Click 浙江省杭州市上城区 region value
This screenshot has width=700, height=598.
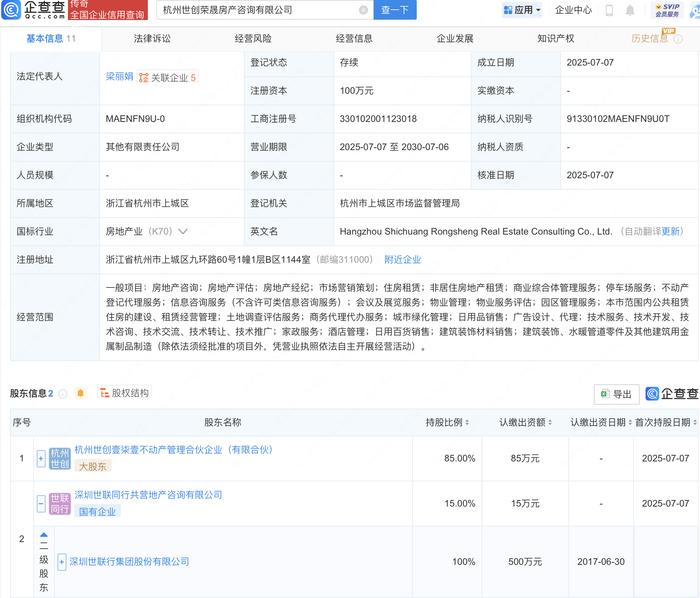(x=147, y=203)
